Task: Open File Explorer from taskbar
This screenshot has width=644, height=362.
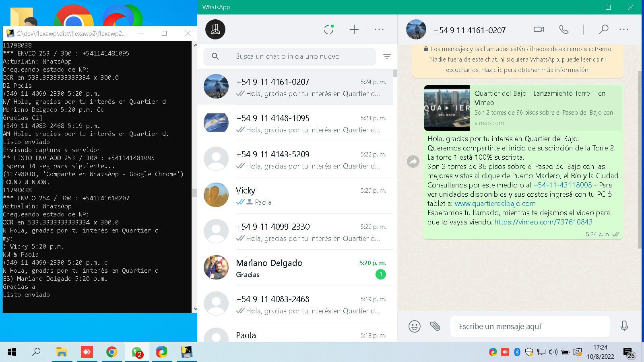Action: point(62,352)
